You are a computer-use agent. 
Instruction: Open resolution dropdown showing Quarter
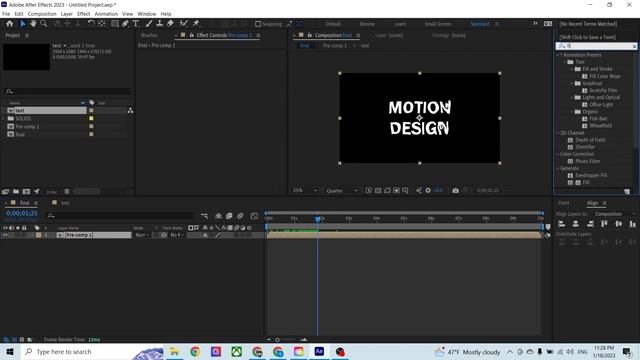[342, 191]
